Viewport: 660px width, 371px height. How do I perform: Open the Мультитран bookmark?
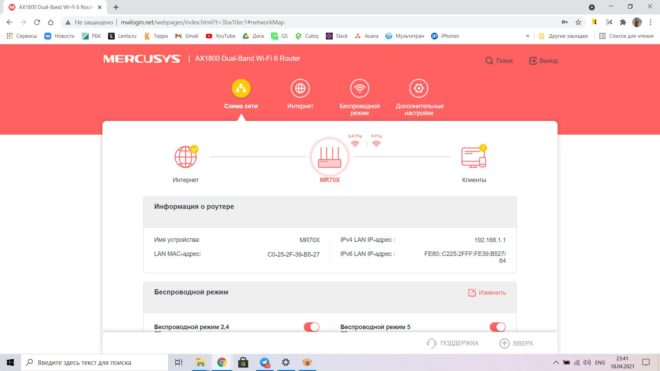405,36
